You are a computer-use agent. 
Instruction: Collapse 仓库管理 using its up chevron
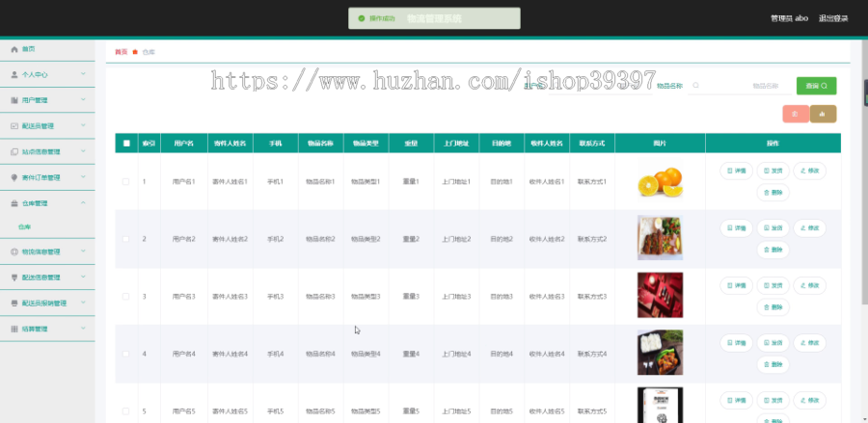click(83, 203)
